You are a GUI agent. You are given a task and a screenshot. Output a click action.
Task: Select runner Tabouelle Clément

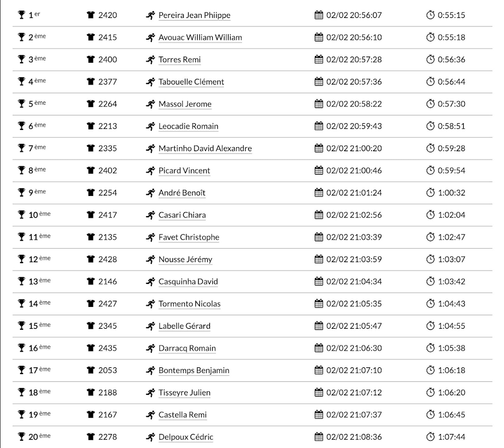(x=191, y=82)
